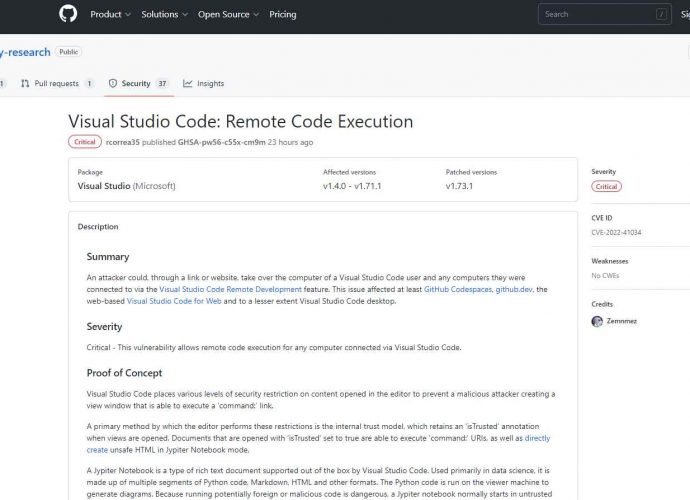Click the pull request icon
Viewport: 690px width, 500px height.
(x=25, y=83)
